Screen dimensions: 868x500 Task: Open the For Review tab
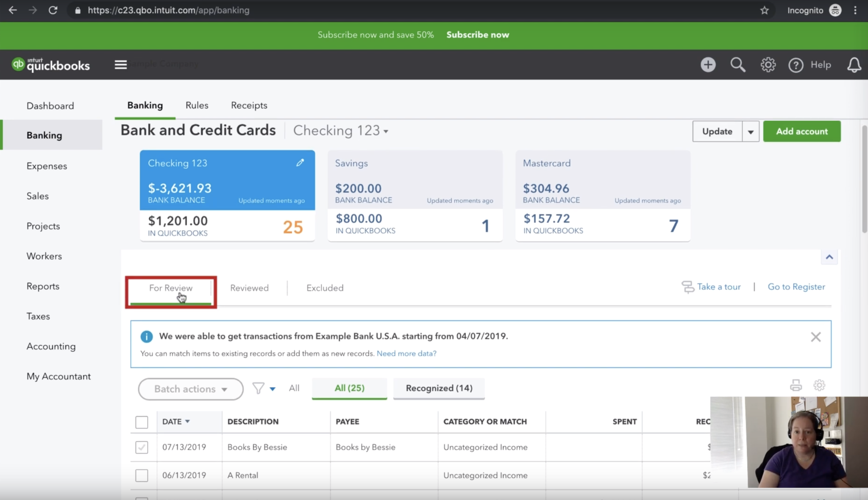(x=170, y=288)
